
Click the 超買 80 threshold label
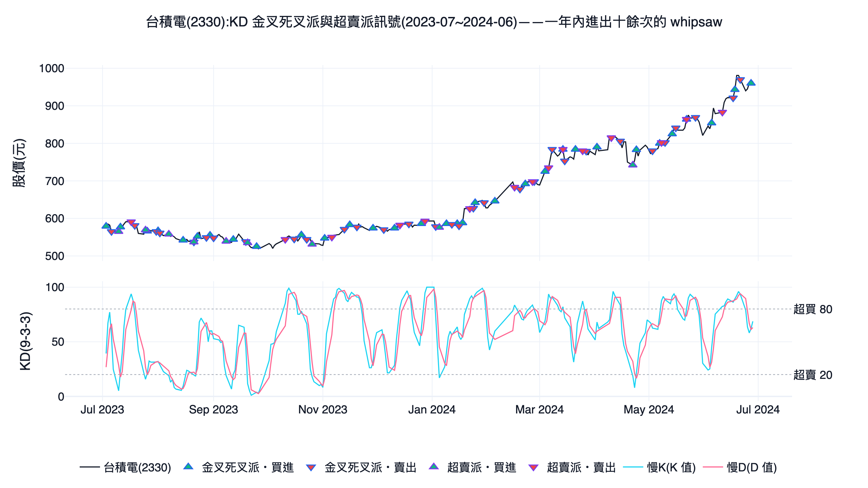click(813, 309)
